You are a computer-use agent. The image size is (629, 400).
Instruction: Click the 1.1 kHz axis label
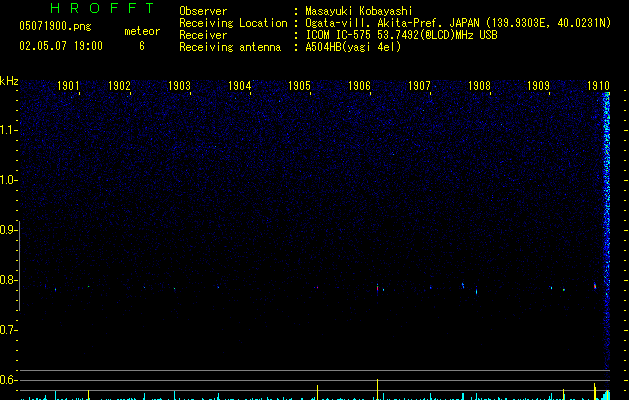click(x=8, y=130)
